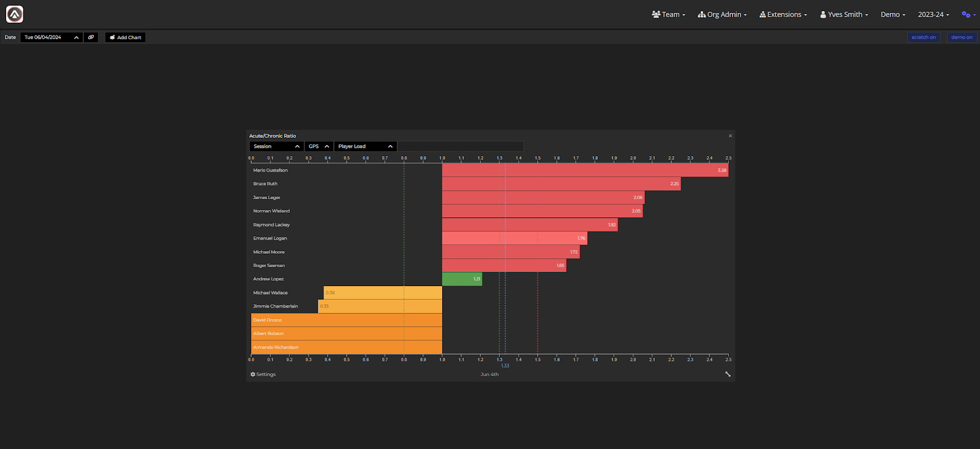Image resolution: width=980 pixels, height=449 pixels.
Task: Click Bruce Ruth's 2.25 bar
Action: click(561, 184)
